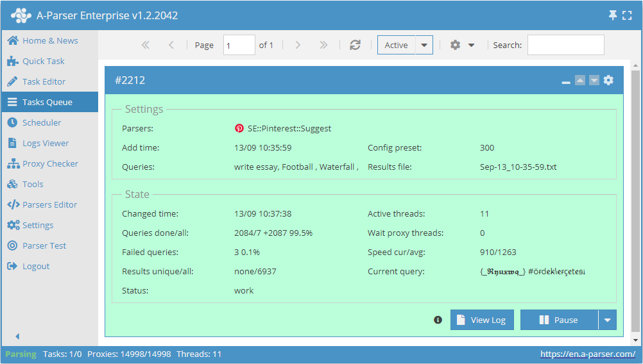The image size is (643, 364).
Task: Open task #2212 gear settings icon
Action: tap(608, 80)
